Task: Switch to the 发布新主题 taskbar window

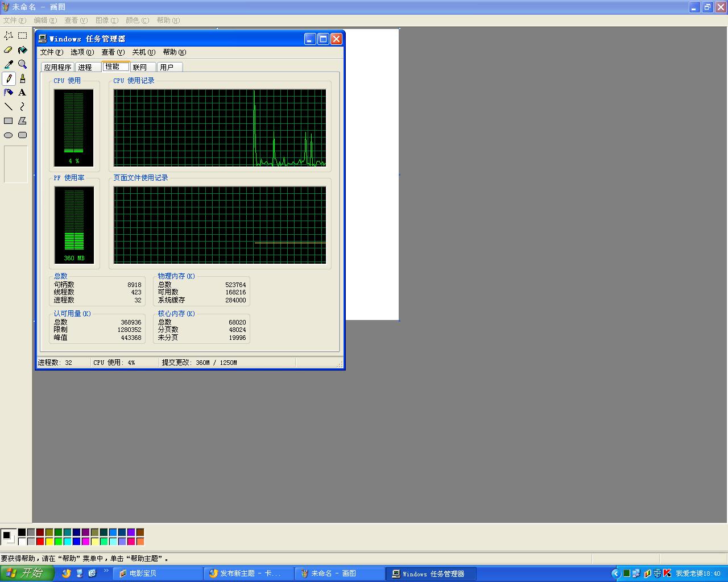Action: 249,573
